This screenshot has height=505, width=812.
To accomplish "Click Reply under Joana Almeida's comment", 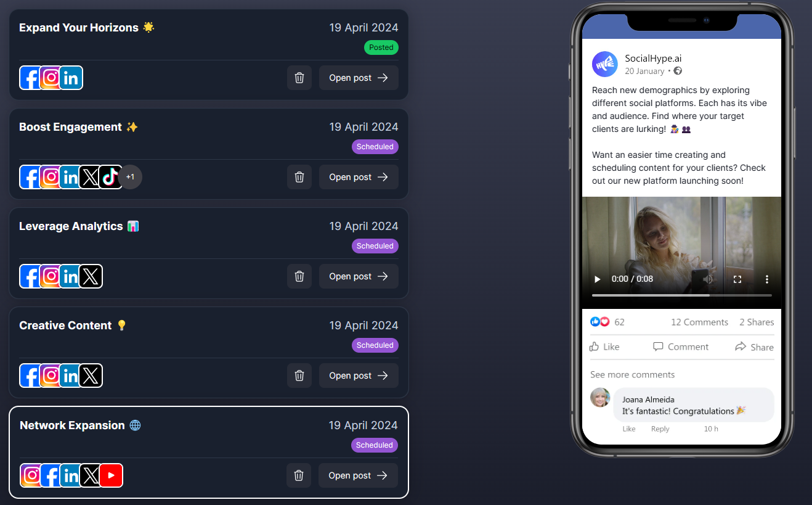I will [x=660, y=429].
